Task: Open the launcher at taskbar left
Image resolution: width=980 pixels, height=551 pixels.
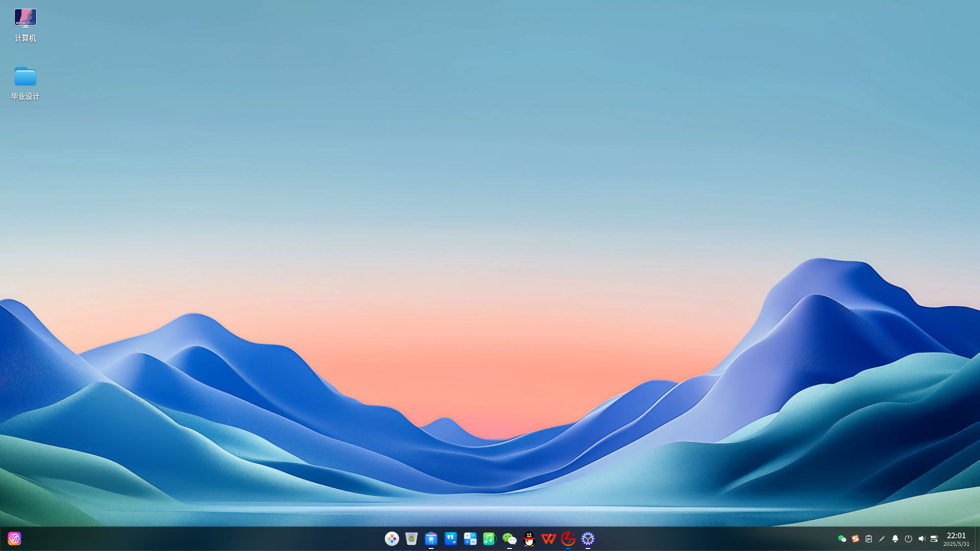Action: point(14,539)
